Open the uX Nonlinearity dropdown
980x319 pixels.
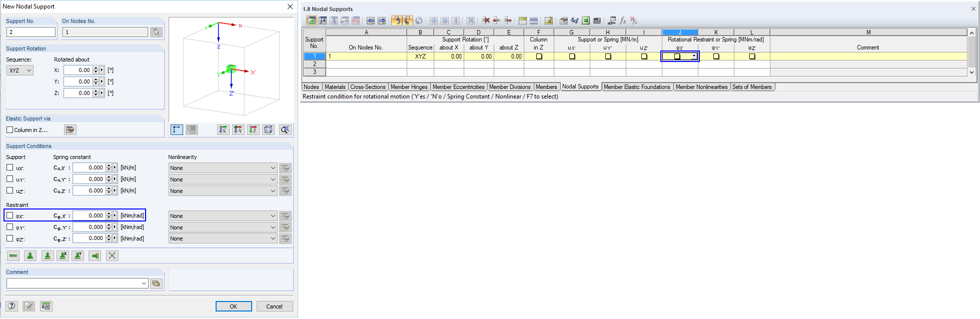223,168
